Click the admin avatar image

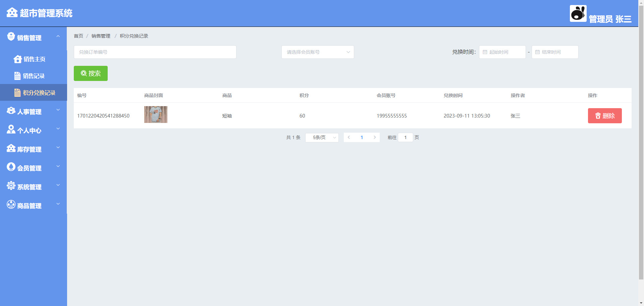click(x=578, y=13)
